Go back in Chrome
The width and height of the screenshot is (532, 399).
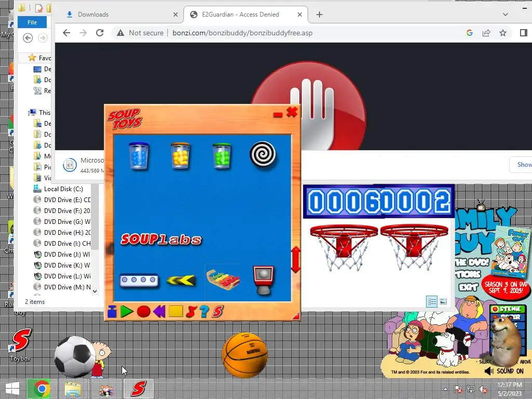point(66,33)
